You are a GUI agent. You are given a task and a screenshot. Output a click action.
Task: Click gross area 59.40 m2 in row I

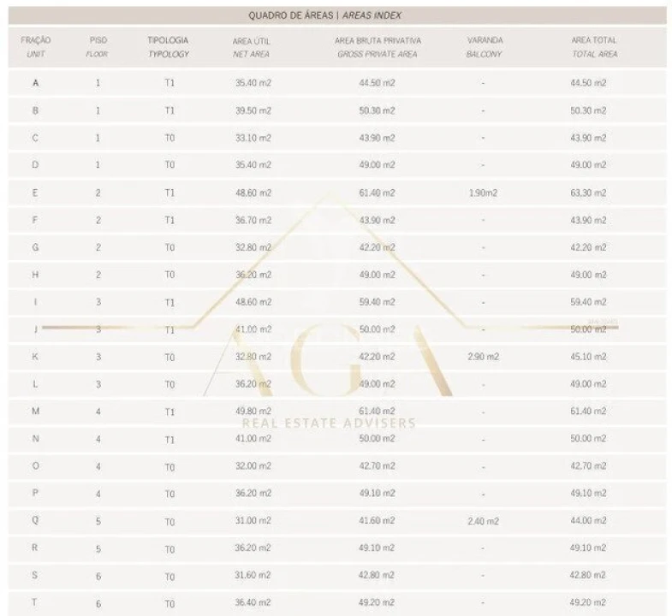(x=378, y=302)
